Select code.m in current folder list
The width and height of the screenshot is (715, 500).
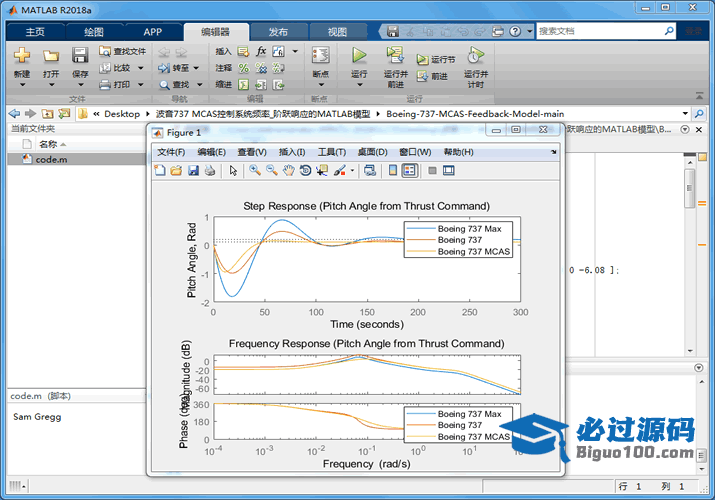(x=77, y=160)
